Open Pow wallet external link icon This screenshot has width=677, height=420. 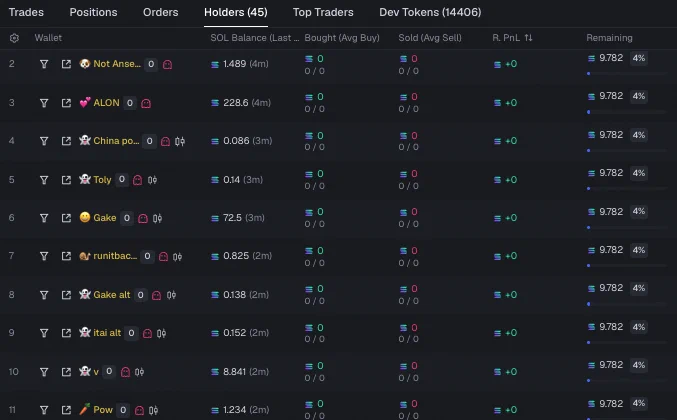coord(66,410)
